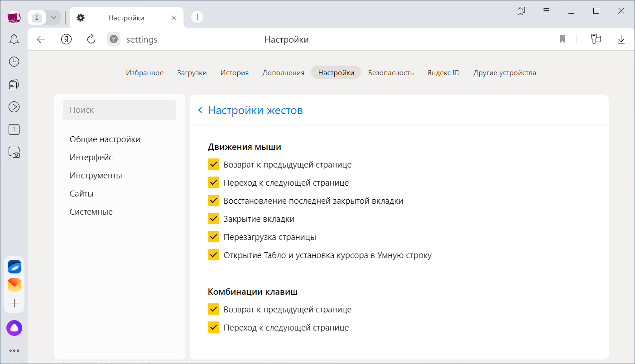Select the Настройки tab in the top navigation
The image size is (635, 364).
336,72
